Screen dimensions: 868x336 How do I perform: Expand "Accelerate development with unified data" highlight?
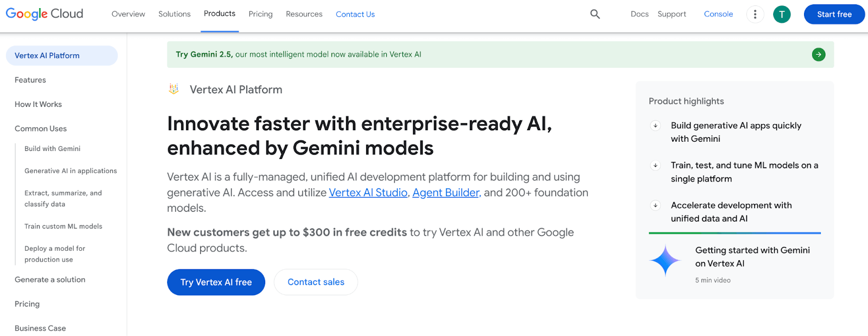655,206
